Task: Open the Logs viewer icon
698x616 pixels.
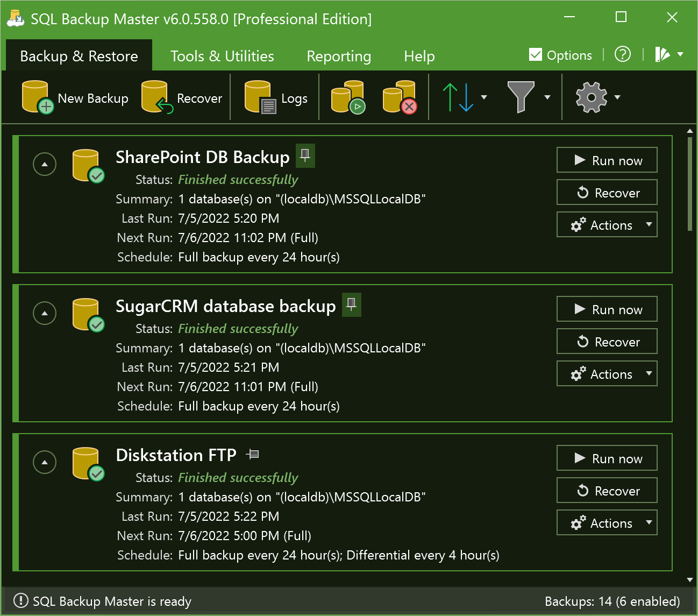Action: click(x=260, y=97)
